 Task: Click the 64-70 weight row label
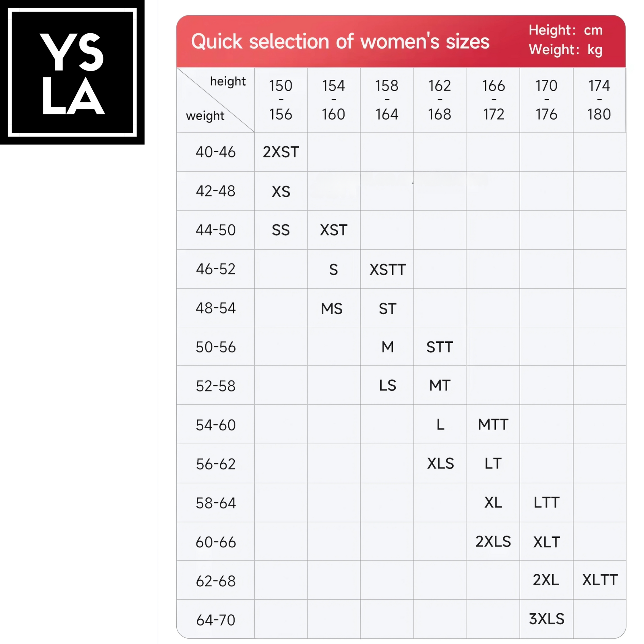[x=216, y=620]
